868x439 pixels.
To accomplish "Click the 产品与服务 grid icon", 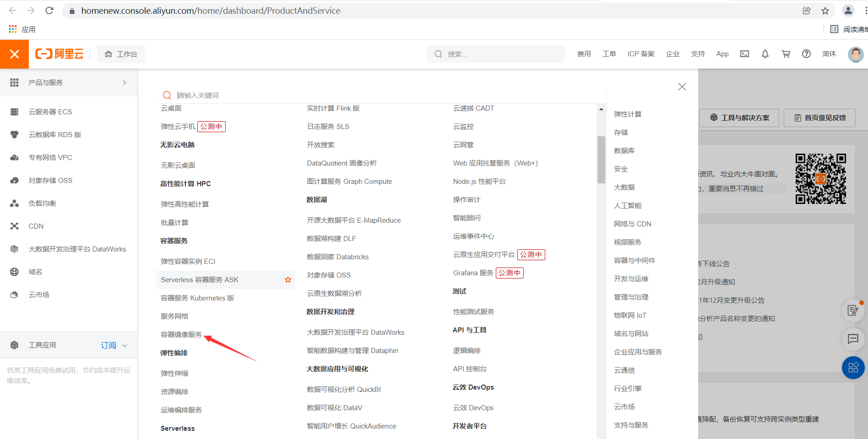I will tap(15, 82).
